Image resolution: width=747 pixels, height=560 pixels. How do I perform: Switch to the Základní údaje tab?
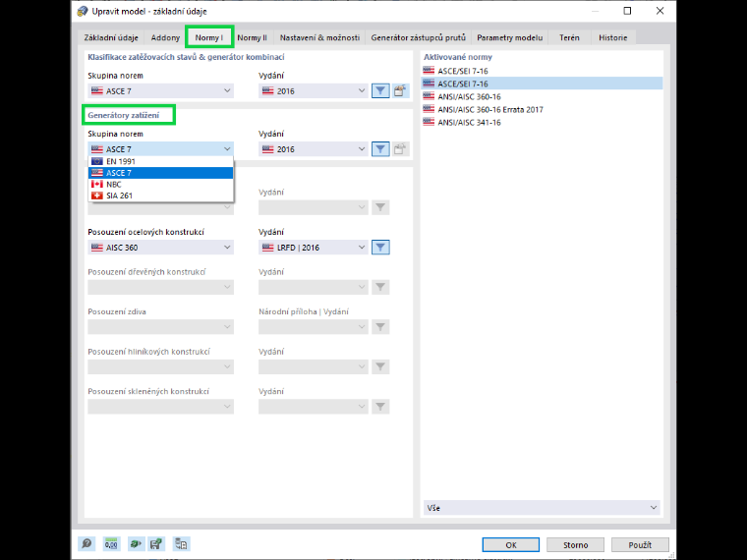(111, 37)
